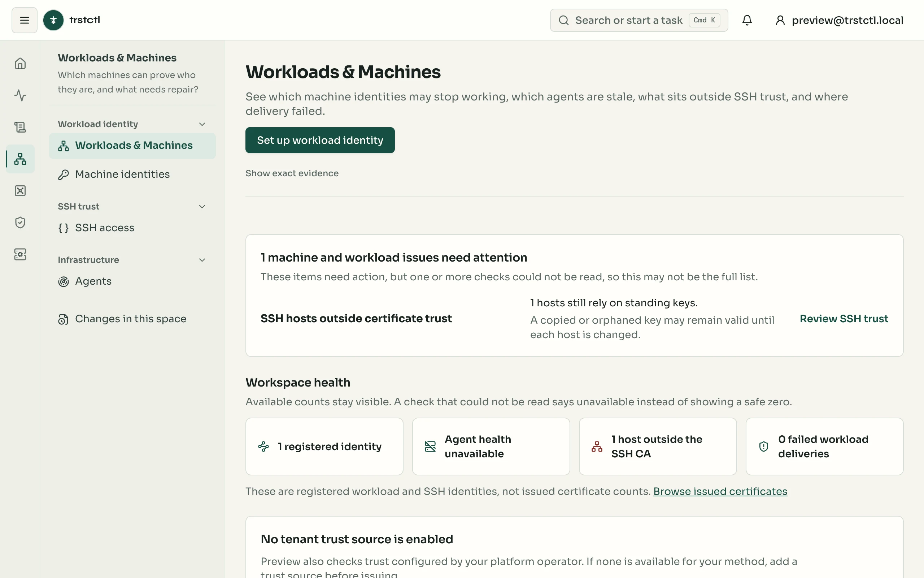
Task: Open Agents nav item
Action: point(132,281)
